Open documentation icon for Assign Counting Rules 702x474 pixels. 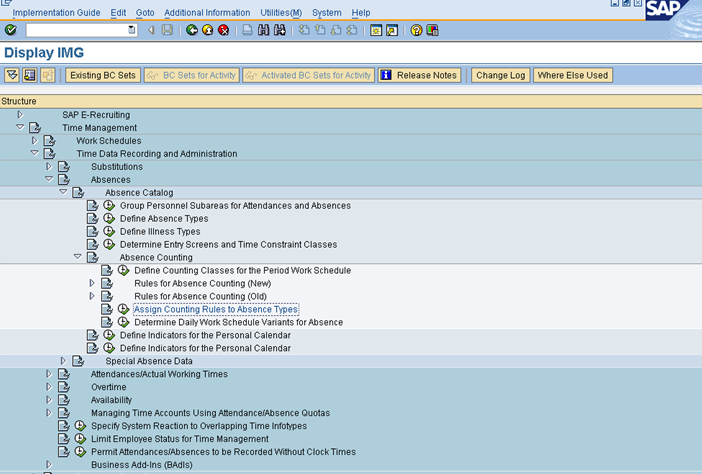tap(107, 309)
